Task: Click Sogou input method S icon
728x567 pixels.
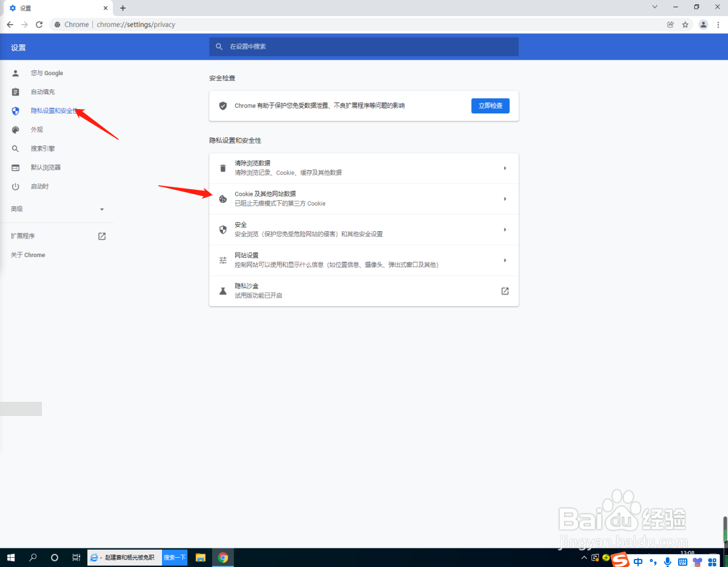Action: click(620, 560)
